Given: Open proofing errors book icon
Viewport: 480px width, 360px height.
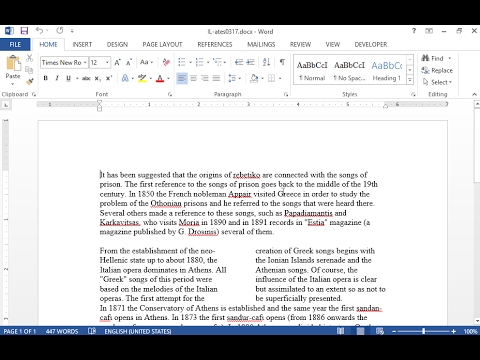Looking at the screenshot, I should click(x=92, y=331).
